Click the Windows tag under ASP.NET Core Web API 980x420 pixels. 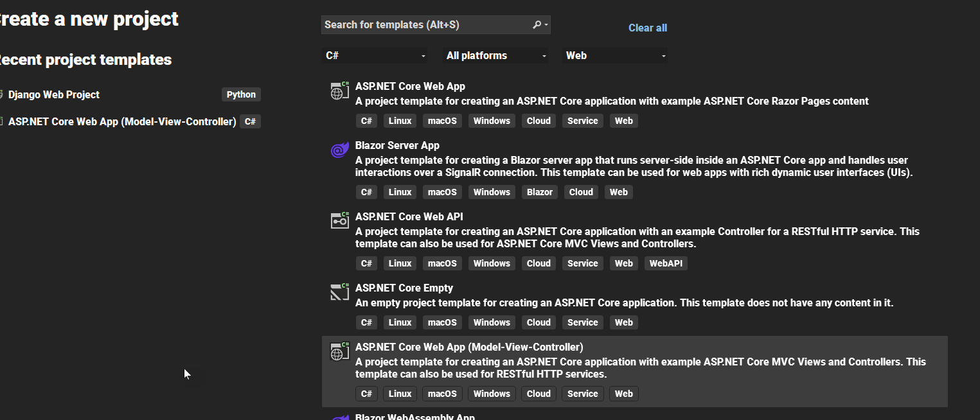click(x=492, y=263)
